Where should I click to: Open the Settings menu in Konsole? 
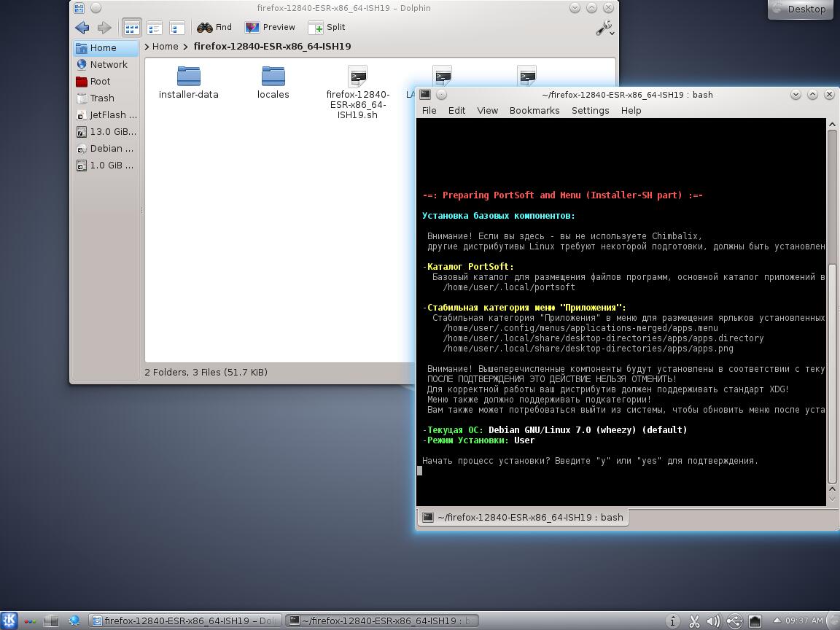[590, 111]
